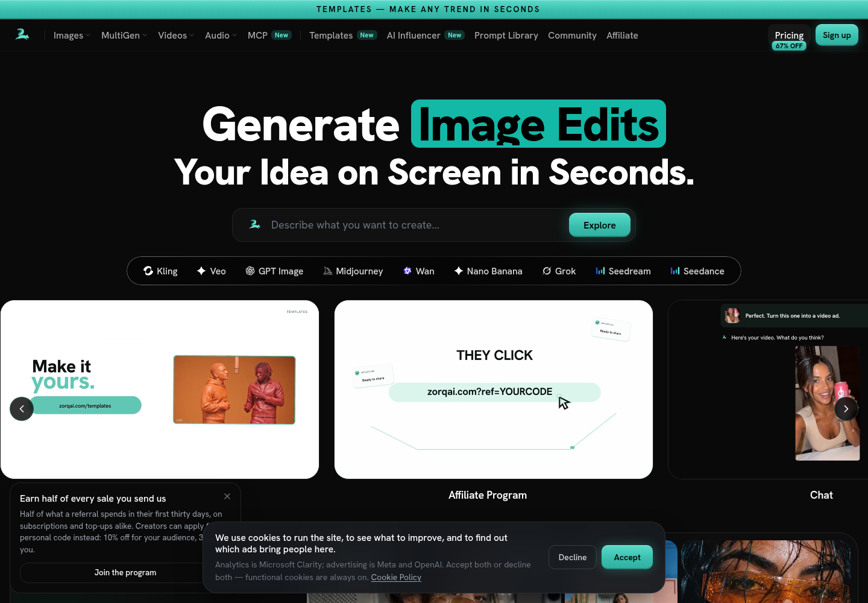Pick the Wan model chip
Viewport: 868px width, 603px height.
point(419,271)
